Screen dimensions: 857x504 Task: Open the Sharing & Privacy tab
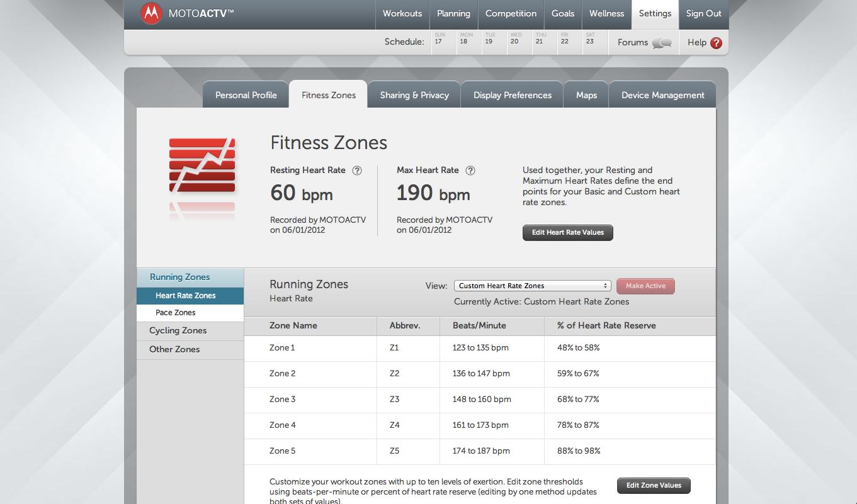tap(414, 96)
